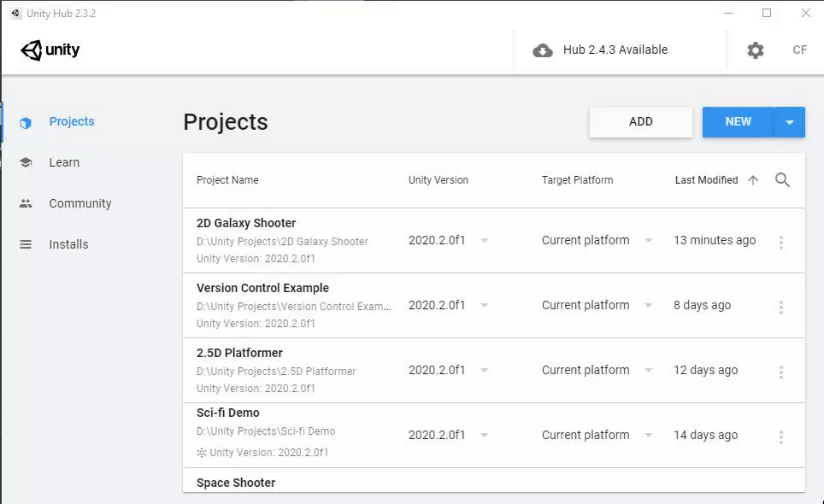
Task: Go to the Community tab
Action: pos(79,203)
